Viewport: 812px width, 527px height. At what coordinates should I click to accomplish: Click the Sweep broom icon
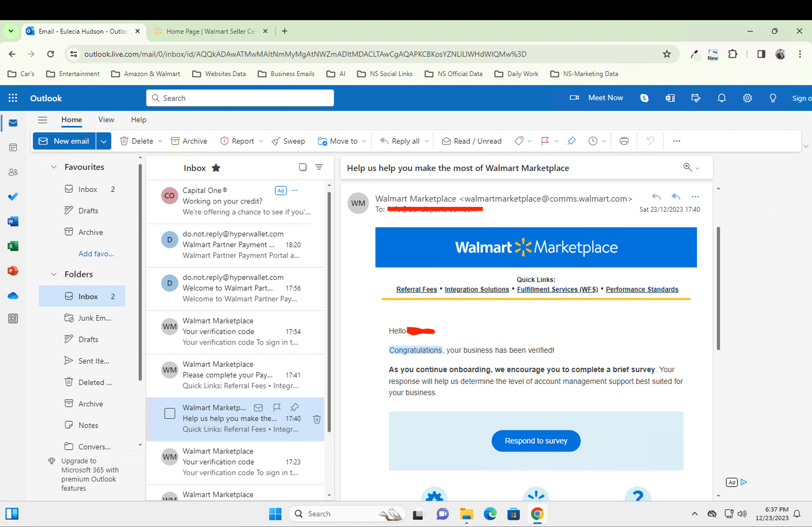[276, 141]
